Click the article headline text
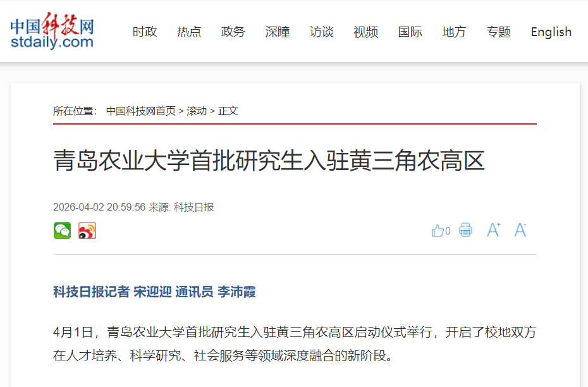 pyautogui.click(x=269, y=161)
